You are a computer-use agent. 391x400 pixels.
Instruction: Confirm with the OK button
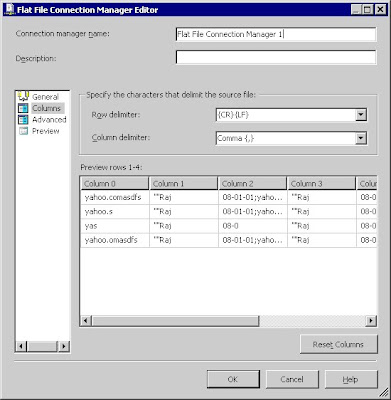[x=233, y=379]
